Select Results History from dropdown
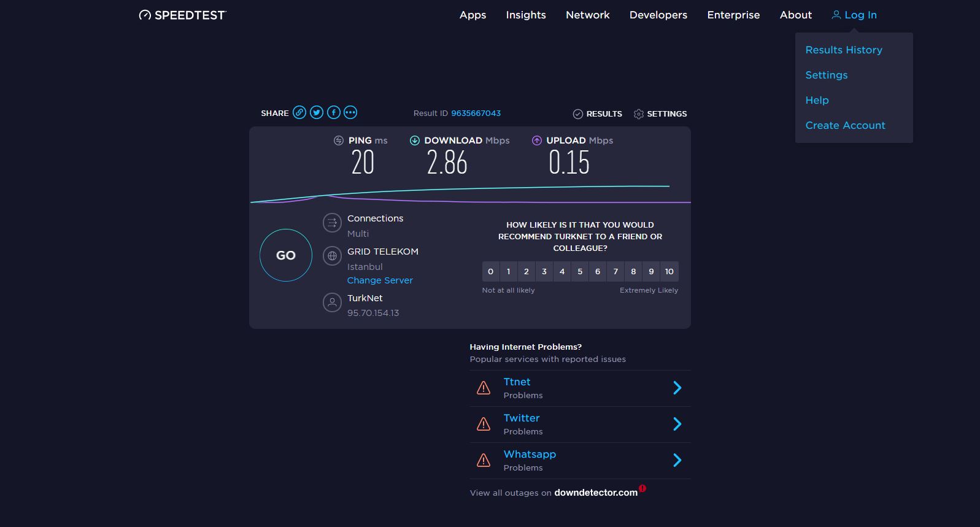980x527 pixels. point(844,50)
